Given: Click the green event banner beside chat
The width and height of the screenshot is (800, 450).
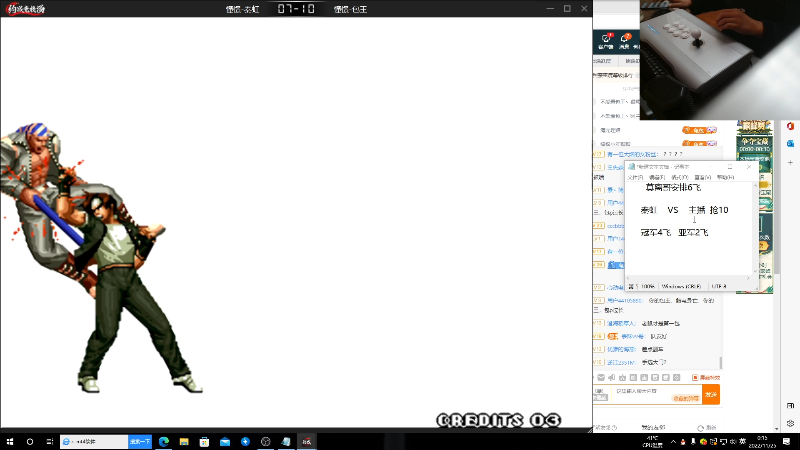Looking at the screenshot, I should (755, 207).
